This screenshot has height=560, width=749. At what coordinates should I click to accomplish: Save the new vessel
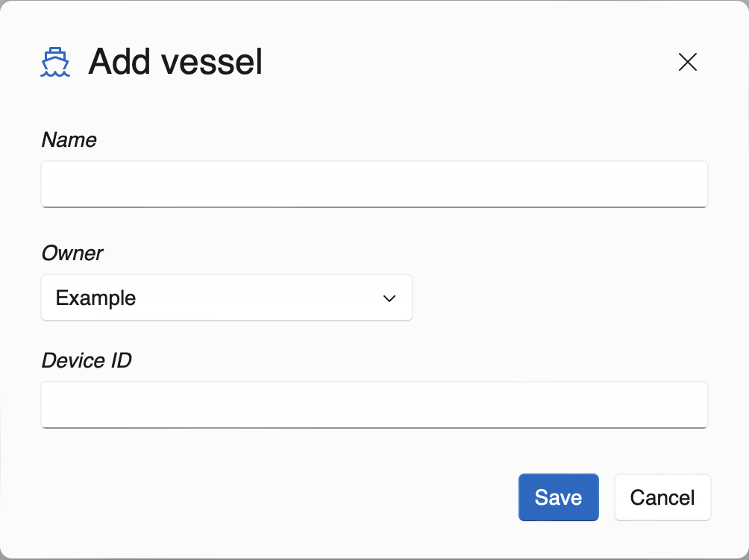pyautogui.click(x=558, y=497)
